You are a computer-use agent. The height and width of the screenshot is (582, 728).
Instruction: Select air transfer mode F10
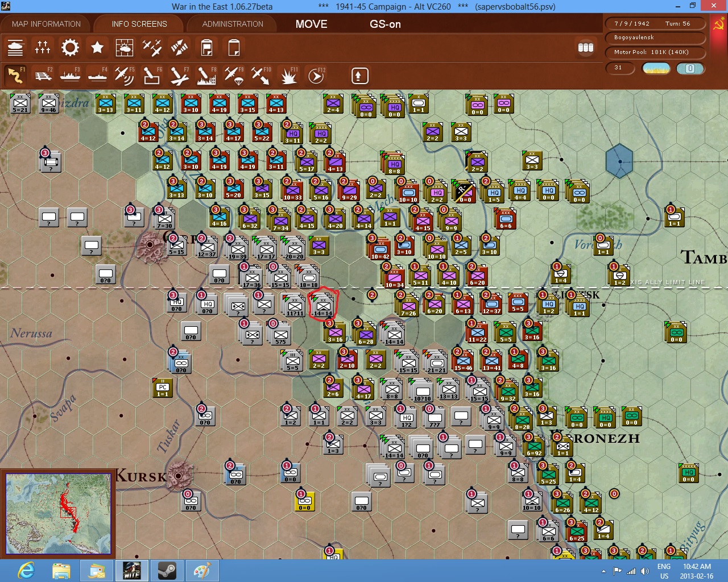[261, 76]
